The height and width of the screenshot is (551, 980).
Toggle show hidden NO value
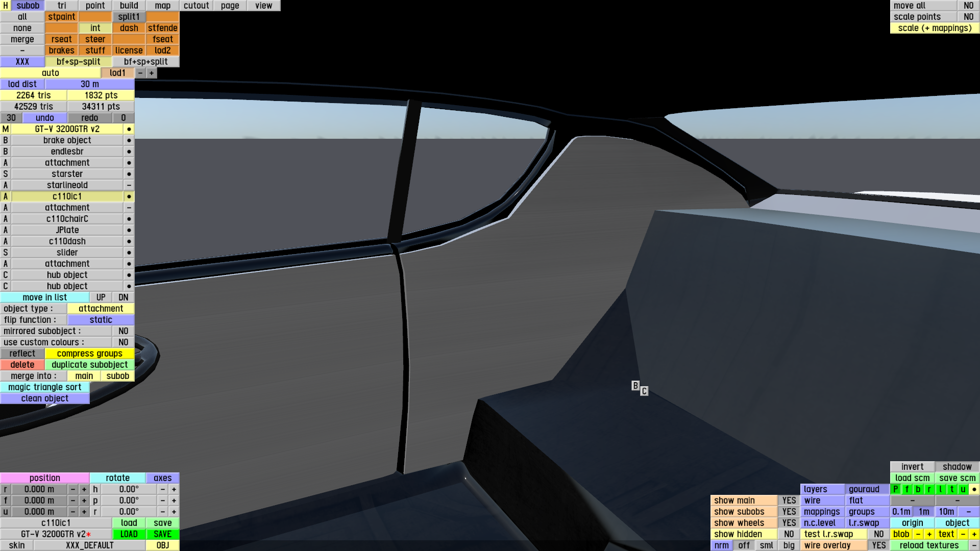789,534
